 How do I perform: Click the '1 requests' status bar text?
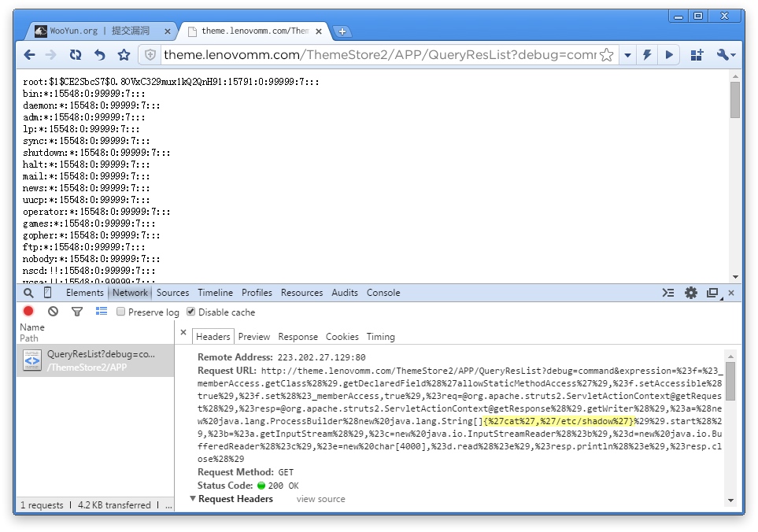pyautogui.click(x=42, y=505)
